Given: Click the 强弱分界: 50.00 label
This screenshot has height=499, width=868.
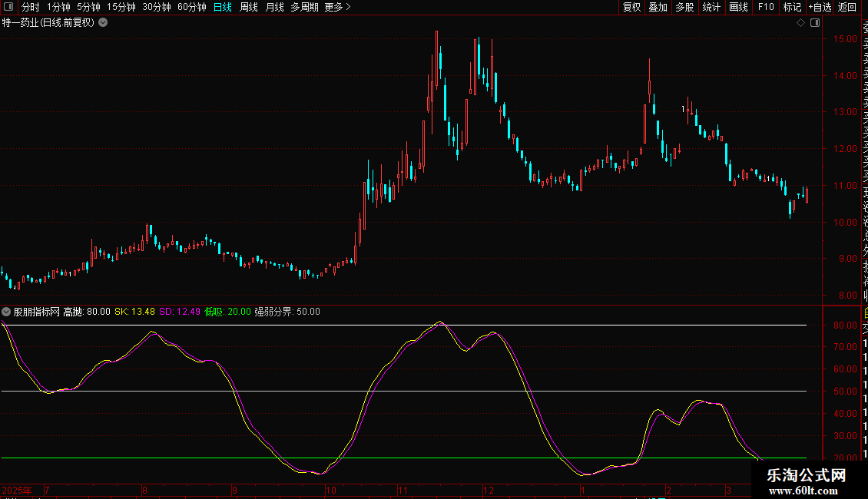Looking at the screenshot, I should pyautogui.click(x=287, y=312).
